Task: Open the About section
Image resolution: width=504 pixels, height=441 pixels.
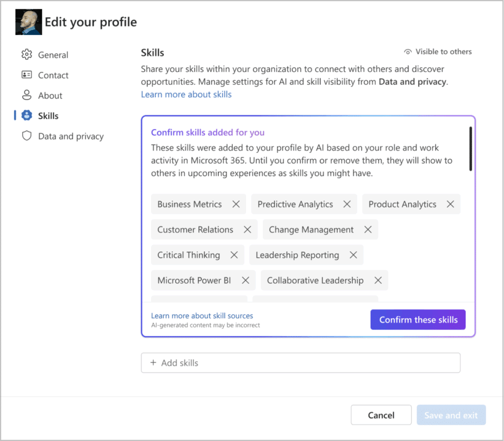Action: 50,95
